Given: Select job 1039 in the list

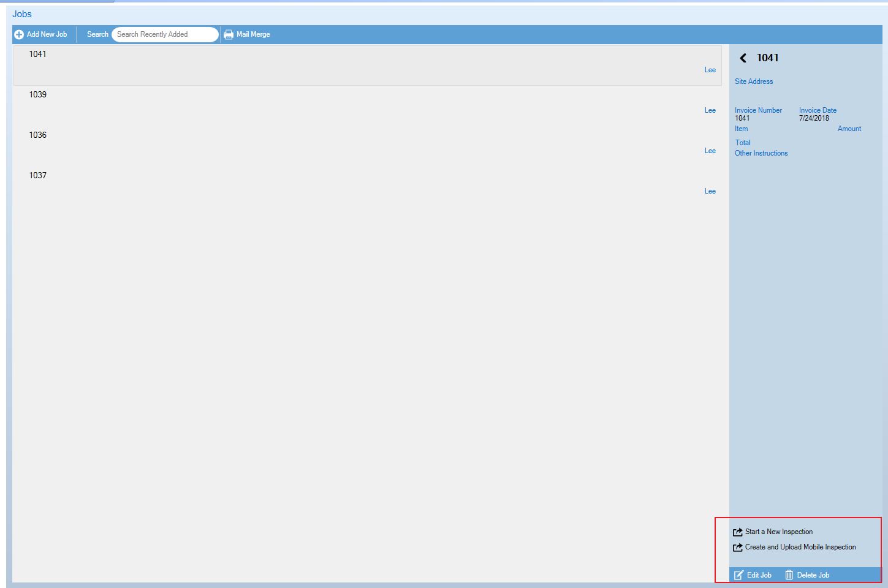Looking at the screenshot, I should click(368, 106).
